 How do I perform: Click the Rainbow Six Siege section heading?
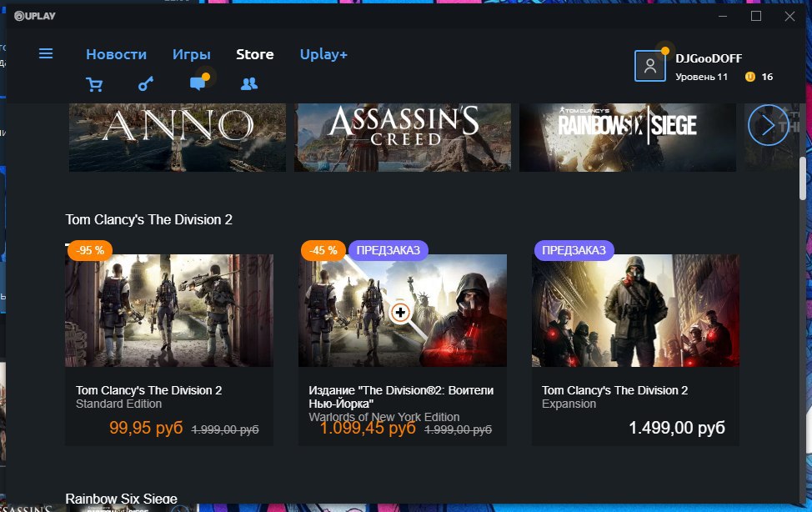[121, 499]
